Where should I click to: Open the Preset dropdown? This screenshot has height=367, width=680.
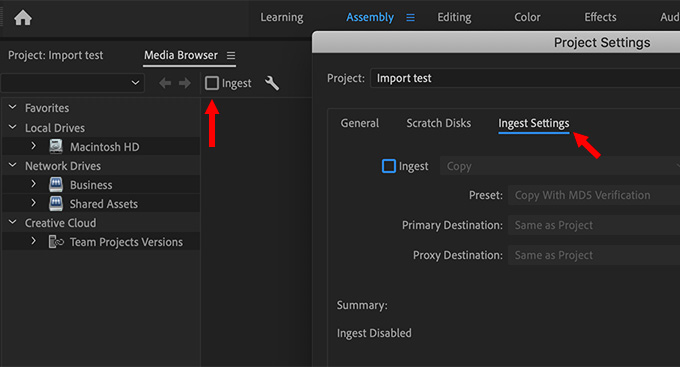click(x=594, y=195)
